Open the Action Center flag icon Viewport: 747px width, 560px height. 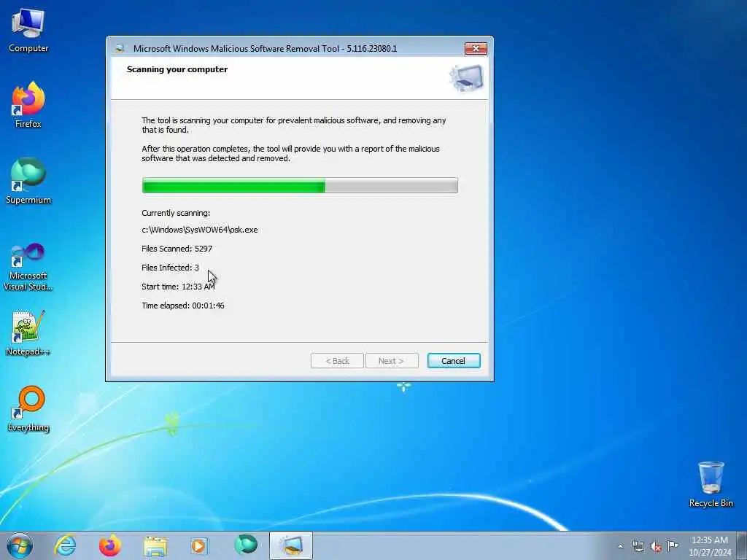pyautogui.click(x=673, y=545)
